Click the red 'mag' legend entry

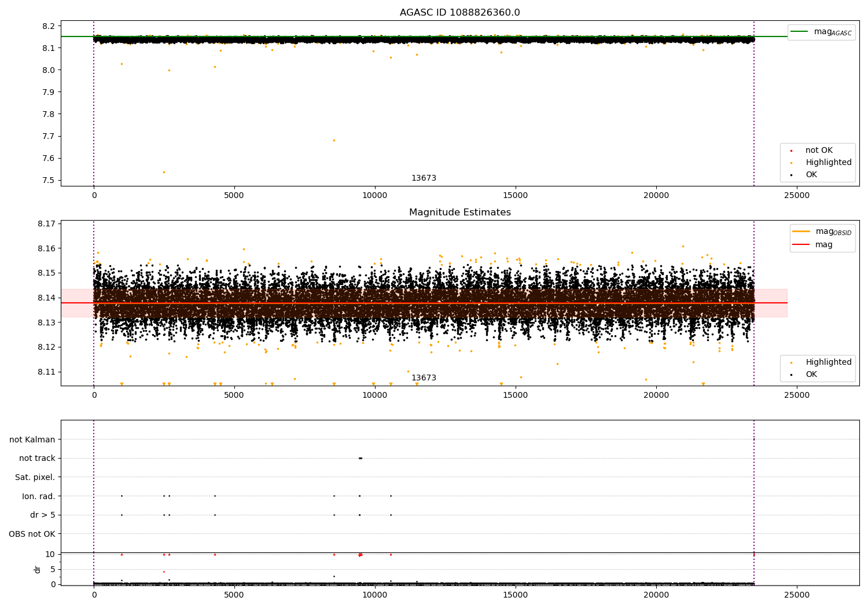point(813,245)
